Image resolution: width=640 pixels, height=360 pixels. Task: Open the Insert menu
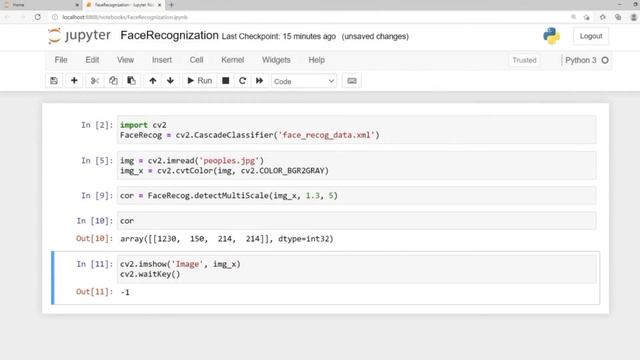coord(162,60)
